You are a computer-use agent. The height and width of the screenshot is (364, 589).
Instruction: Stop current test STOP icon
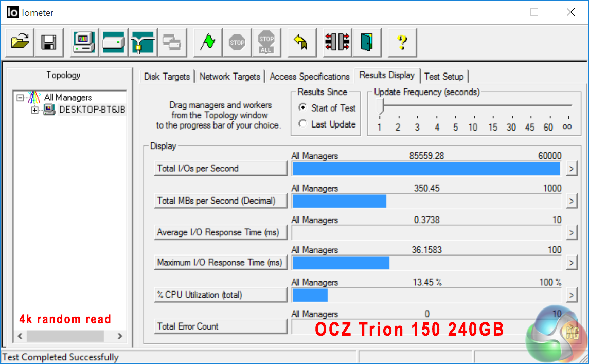(237, 42)
